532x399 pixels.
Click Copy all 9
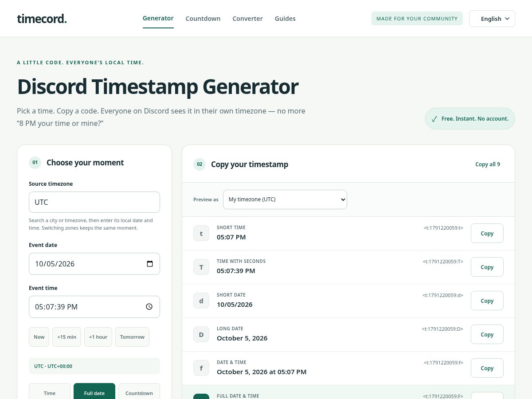[488, 164]
